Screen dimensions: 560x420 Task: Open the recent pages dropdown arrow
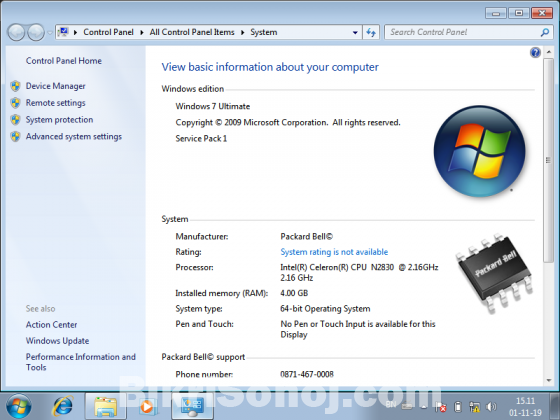50,33
